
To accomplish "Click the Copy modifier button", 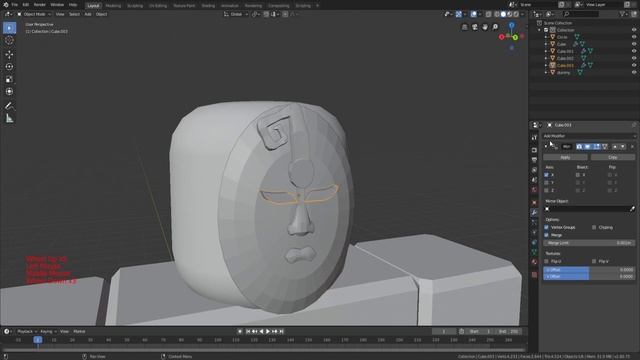I will click(613, 157).
